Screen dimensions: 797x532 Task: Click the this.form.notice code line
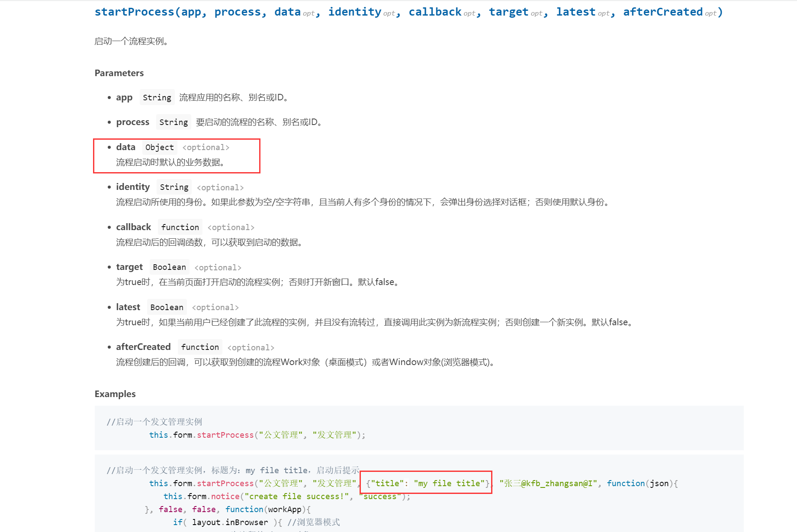[x=287, y=497]
